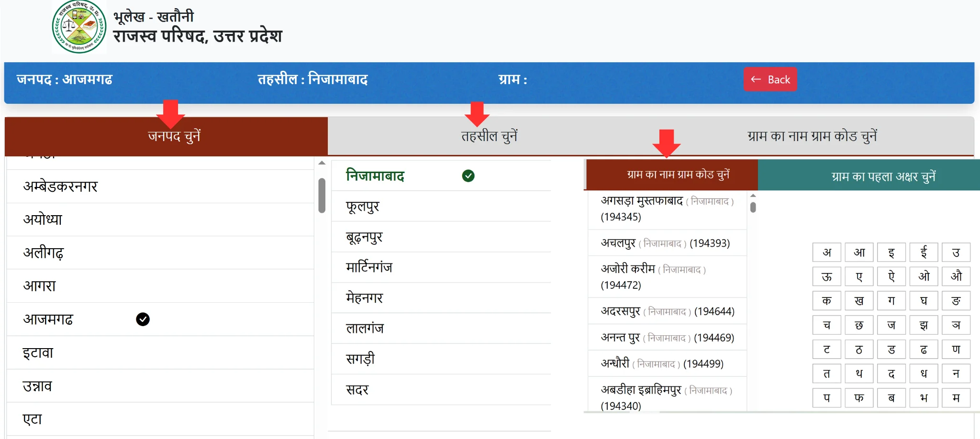The height and width of the screenshot is (439, 980).
Task: Select tehsil बूढ़नपुर
Action: [441, 237]
